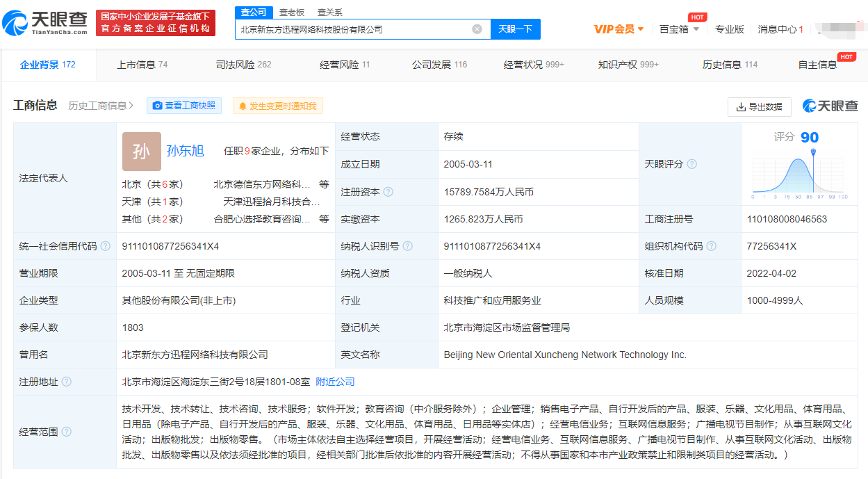Click the 北京（共6家） entry
868x479 pixels.
(153, 184)
